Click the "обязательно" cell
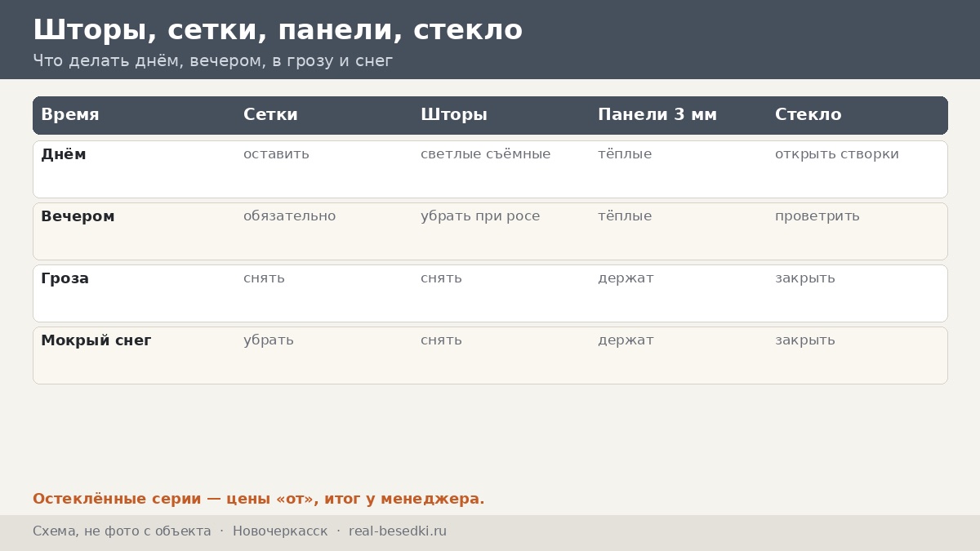 290,216
